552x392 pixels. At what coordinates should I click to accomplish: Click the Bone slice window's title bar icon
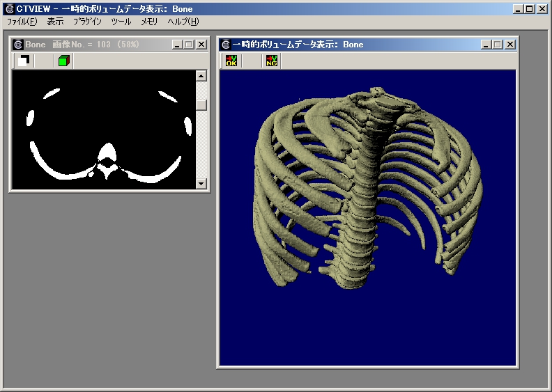coord(17,44)
